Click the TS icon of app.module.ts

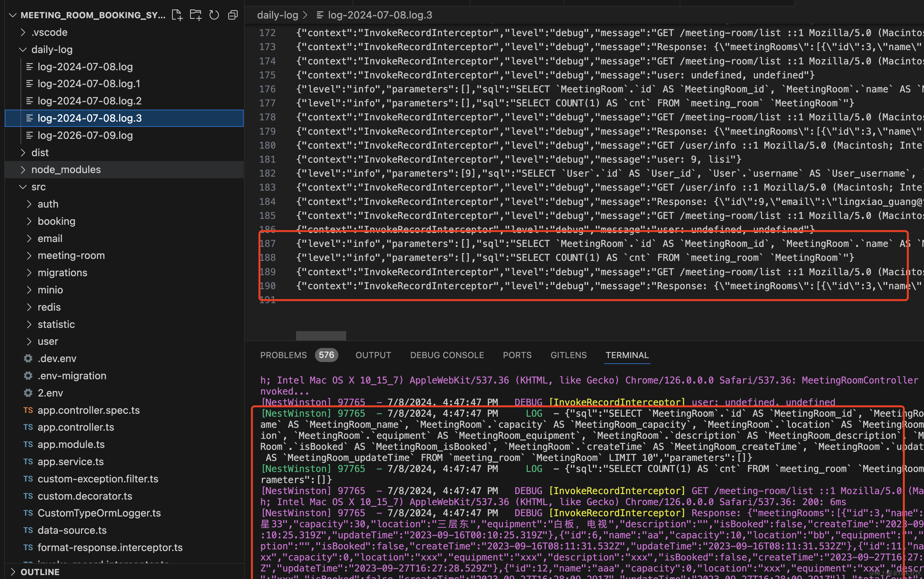(x=28, y=444)
